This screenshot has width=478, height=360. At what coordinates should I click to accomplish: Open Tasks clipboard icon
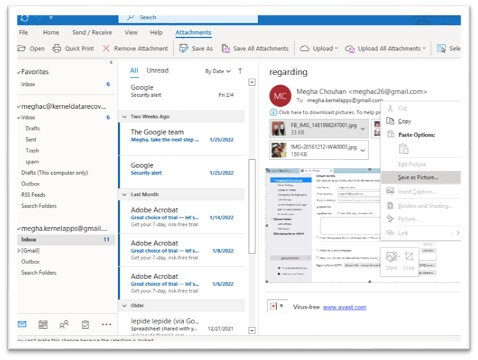click(85, 324)
